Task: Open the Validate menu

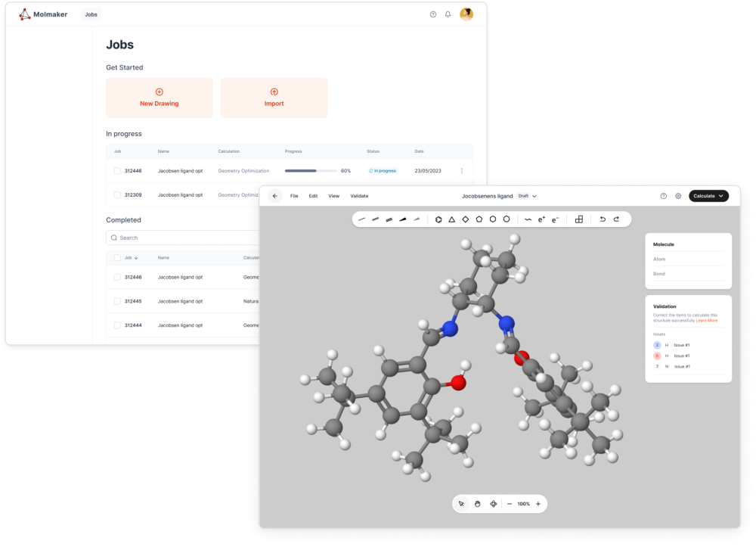Action: pos(359,196)
